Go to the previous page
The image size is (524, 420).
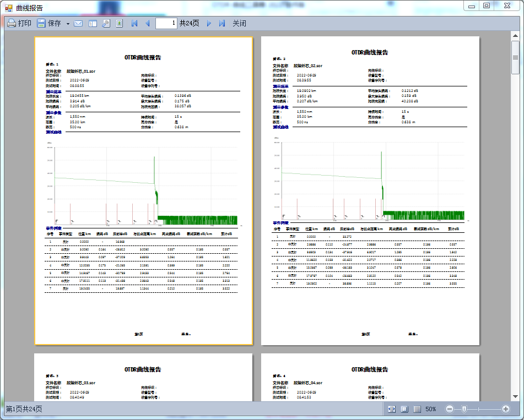147,24
